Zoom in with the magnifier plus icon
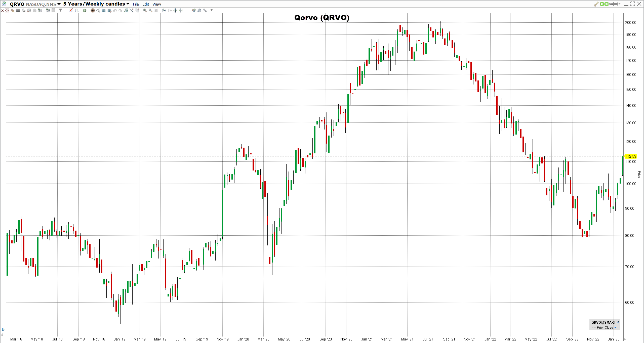Screen dimensions: 644x343 pos(145,11)
